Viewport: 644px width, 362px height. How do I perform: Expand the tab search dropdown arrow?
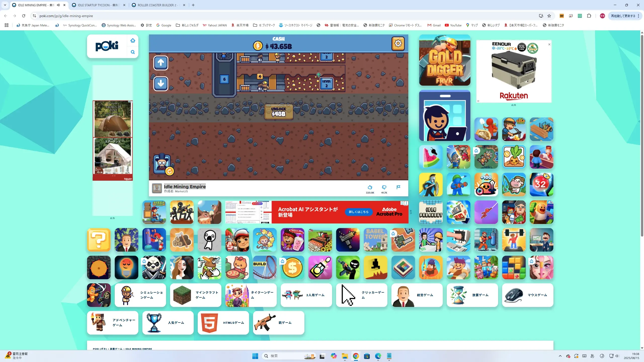pos(5,5)
